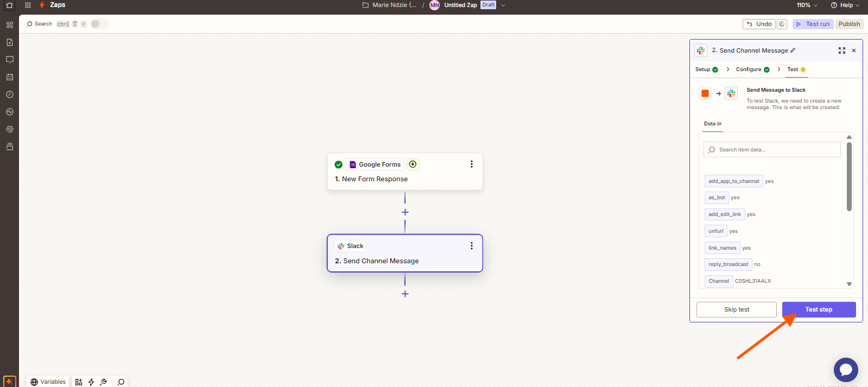Click the add-trigger circle icon on Google Forms step
The width and height of the screenshot is (868, 387).
(413, 164)
